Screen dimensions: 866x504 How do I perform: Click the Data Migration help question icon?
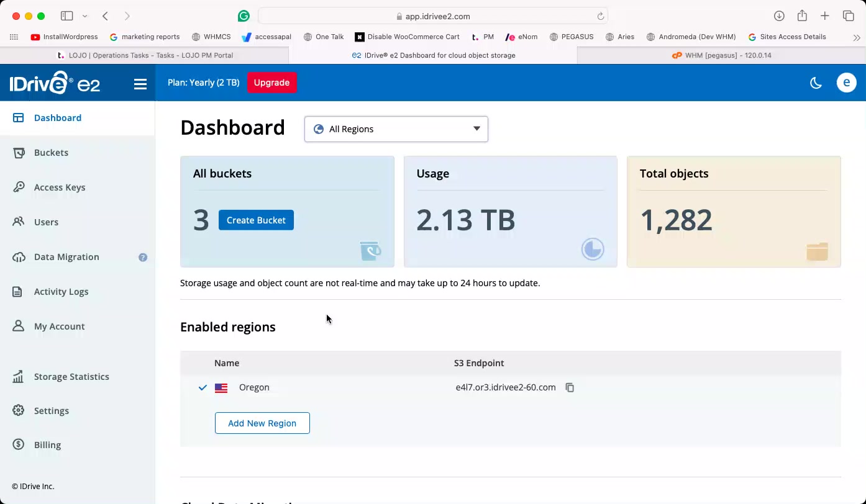pos(143,257)
